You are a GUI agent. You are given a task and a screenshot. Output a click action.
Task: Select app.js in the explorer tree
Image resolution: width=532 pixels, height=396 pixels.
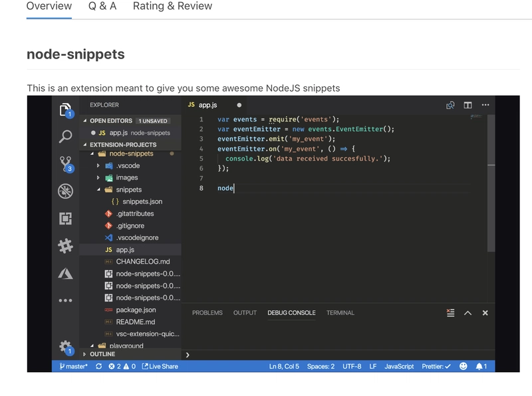pyautogui.click(x=130, y=250)
